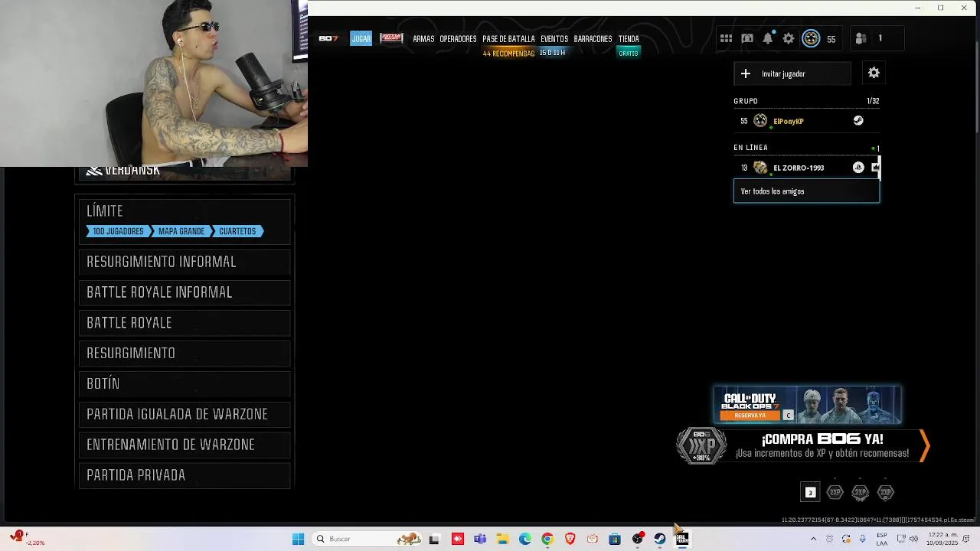This screenshot has height=551, width=980.
Task: Click first 2XP token icon
Action: coord(835,492)
